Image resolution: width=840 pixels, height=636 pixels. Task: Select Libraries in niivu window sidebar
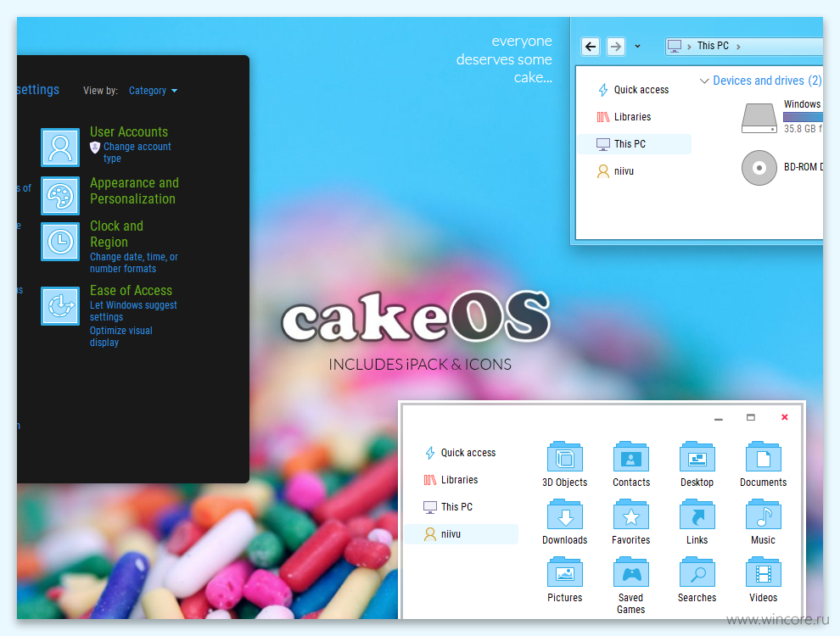(462, 480)
